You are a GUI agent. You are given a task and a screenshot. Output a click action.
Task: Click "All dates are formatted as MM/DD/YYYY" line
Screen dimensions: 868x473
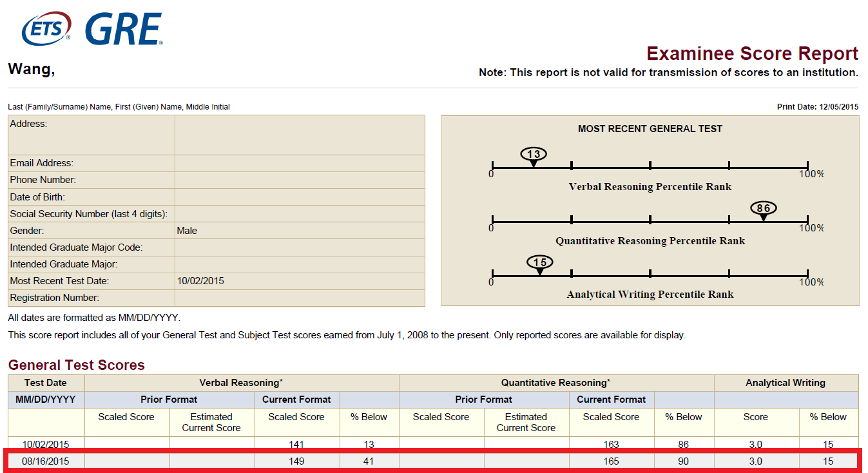pyautogui.click(x=94, y=318)
